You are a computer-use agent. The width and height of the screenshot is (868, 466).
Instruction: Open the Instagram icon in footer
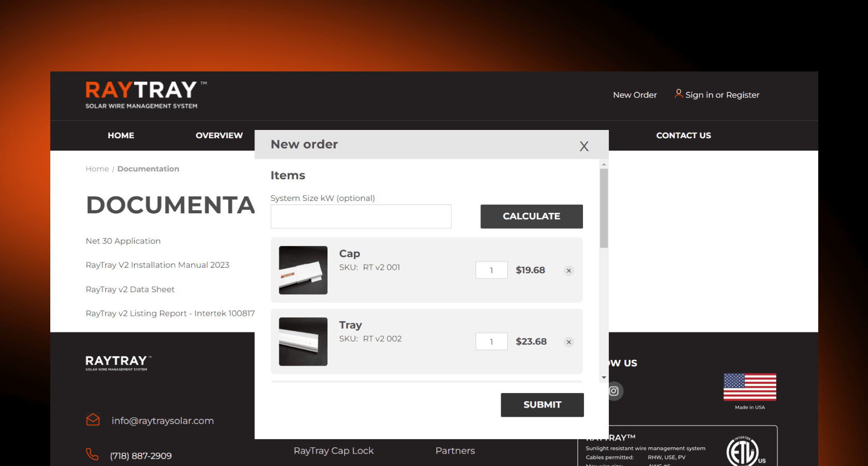point(614,391)
